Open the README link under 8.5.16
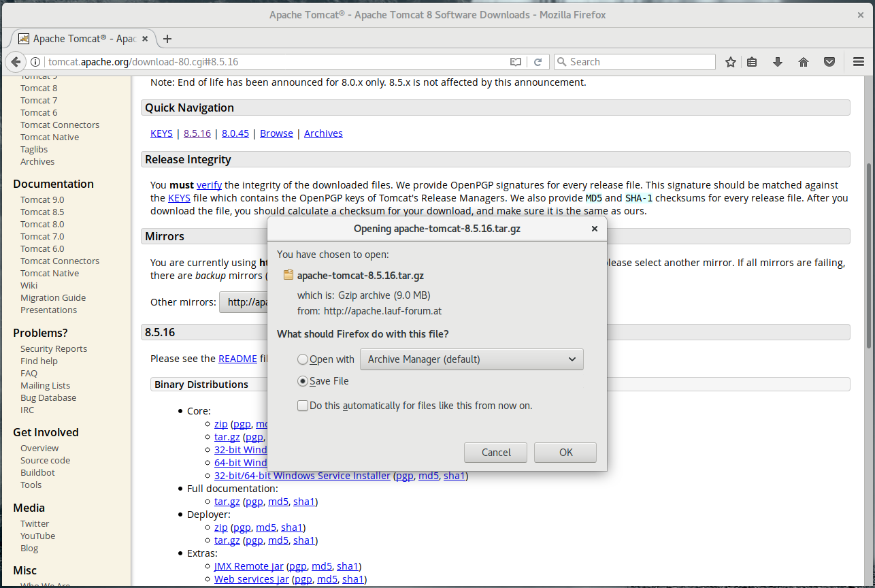The height and width of the screenshot is (588, 875). pos(237,359)
